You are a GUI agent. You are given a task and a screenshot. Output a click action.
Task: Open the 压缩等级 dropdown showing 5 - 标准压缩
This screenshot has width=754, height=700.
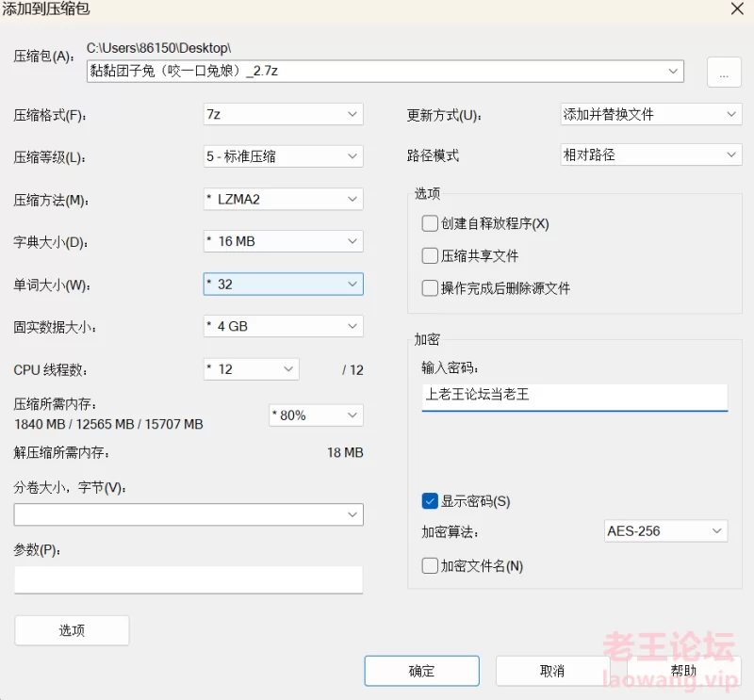pos(284,156)
